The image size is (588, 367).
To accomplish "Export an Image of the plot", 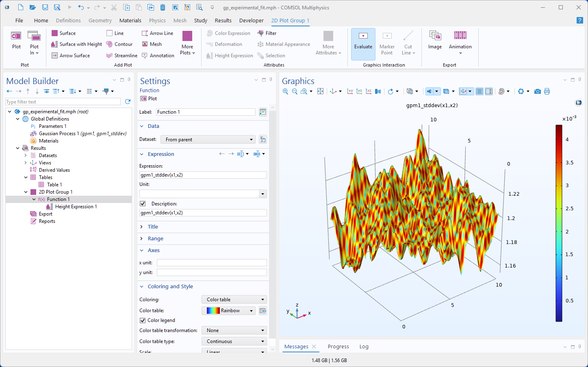I will click(435, 41).
